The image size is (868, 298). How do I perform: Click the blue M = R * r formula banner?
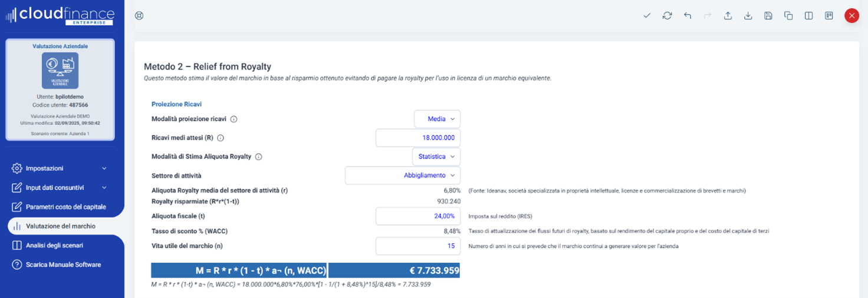point(239,270)
